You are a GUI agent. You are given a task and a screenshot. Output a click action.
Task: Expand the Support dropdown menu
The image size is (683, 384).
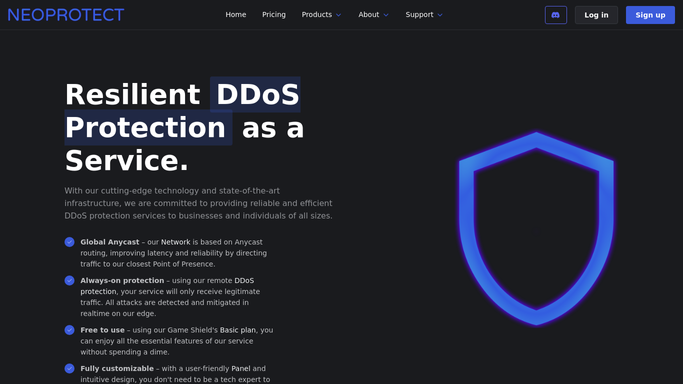point(424,15)
